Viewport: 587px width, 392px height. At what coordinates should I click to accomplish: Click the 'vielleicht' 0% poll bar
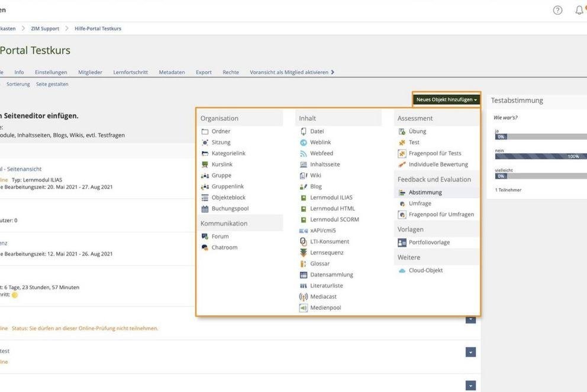click(x=541, y=176)
